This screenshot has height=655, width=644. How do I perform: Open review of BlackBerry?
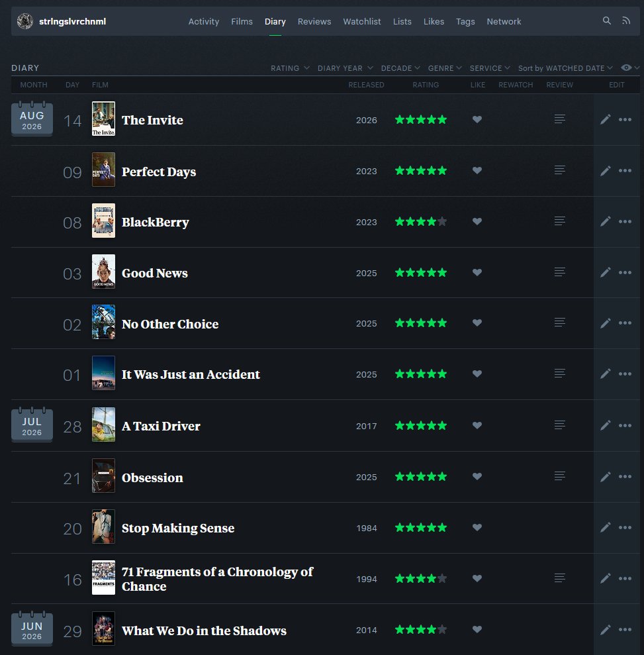tap(560, 221)
